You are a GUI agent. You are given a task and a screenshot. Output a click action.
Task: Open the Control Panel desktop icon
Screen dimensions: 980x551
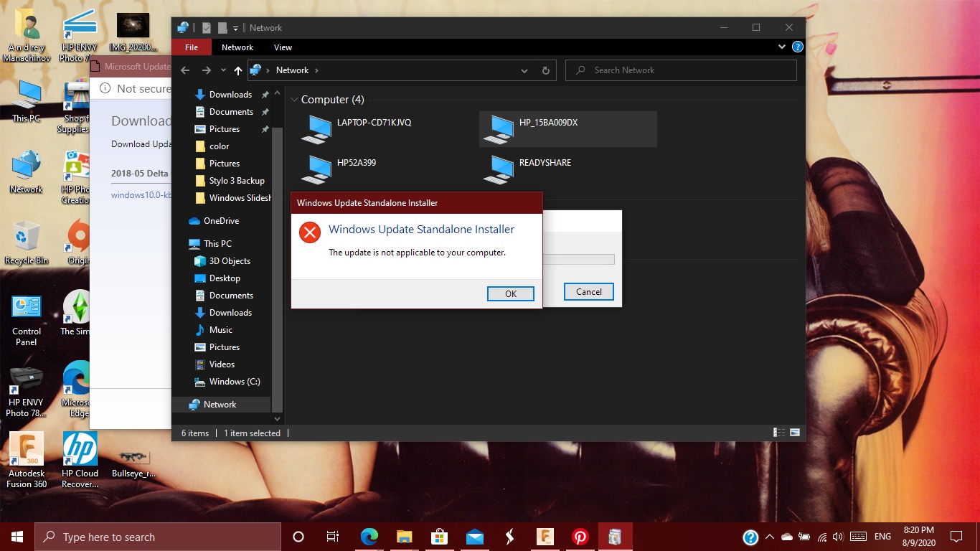tap(27, 320)
